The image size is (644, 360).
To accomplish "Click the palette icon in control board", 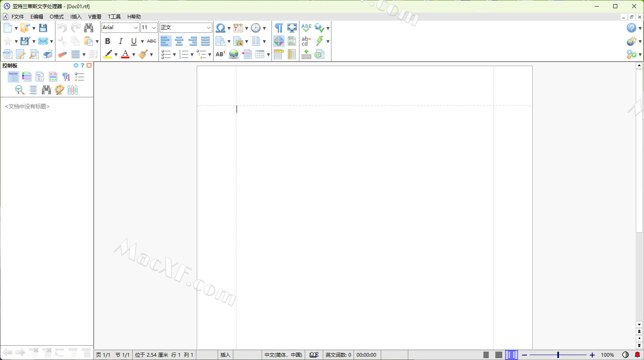I will pos(60,90).
